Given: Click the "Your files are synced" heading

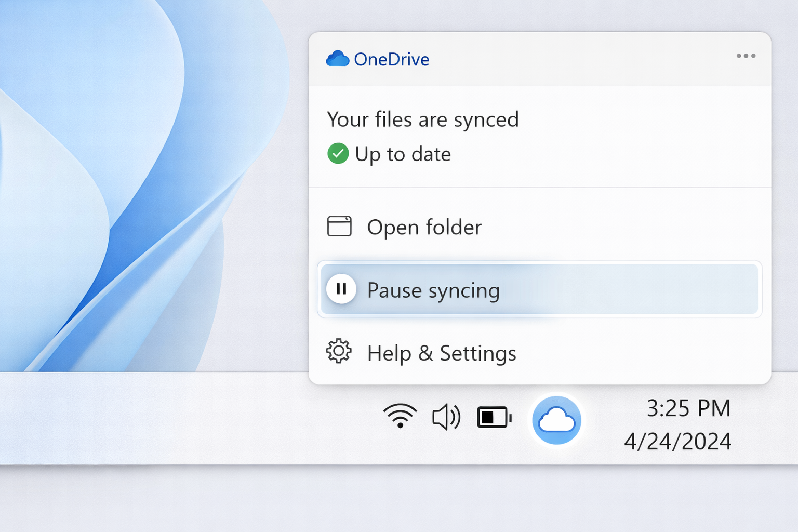Looking at the screenshot, I should [x=423, y=119].
